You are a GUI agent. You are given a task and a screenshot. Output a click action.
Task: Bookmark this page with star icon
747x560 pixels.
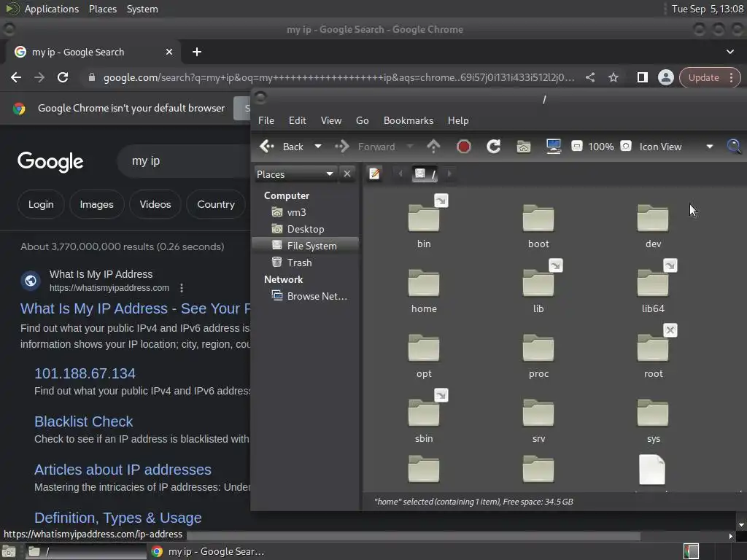[613, 77]
